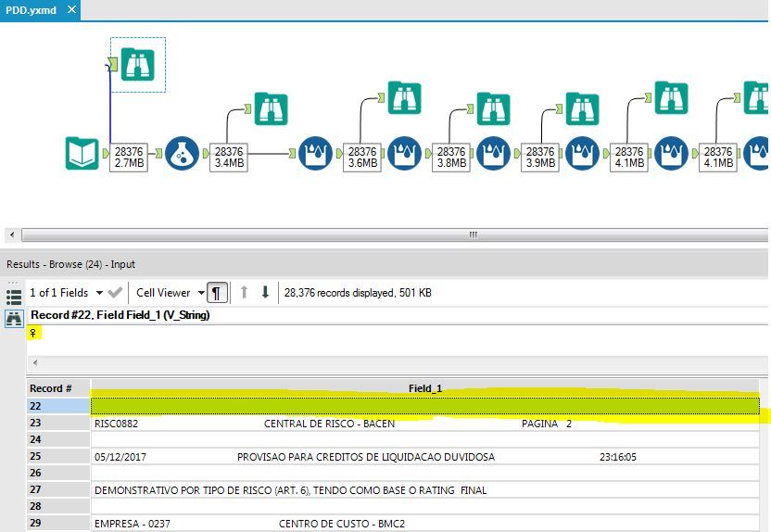The height and width of the screenshot is (532, 771).
Task: Open the results data binoculars icon
Action: 14,319
